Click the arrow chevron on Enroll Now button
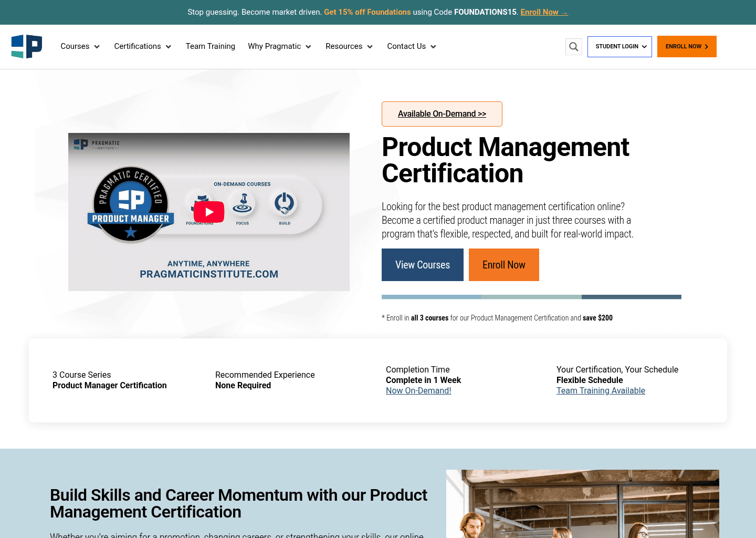The height and width of the screenshot is (538, 756). click(707, 46)
